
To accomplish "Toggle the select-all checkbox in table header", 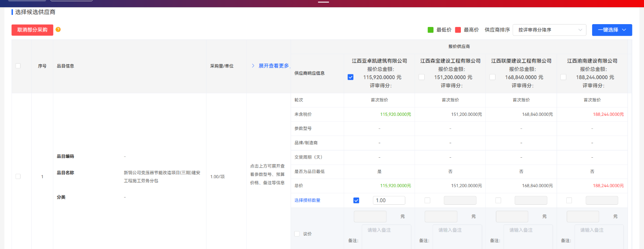I will 18,66.
